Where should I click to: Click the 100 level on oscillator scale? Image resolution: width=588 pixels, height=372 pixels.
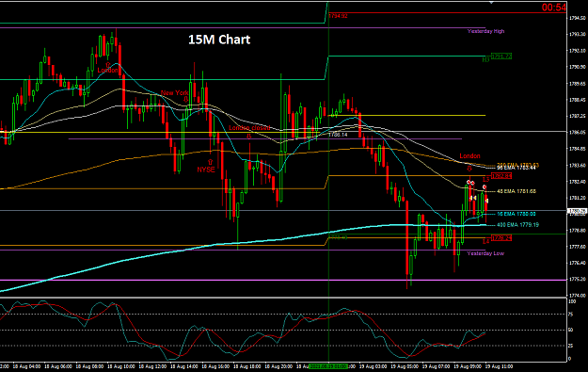572,301
